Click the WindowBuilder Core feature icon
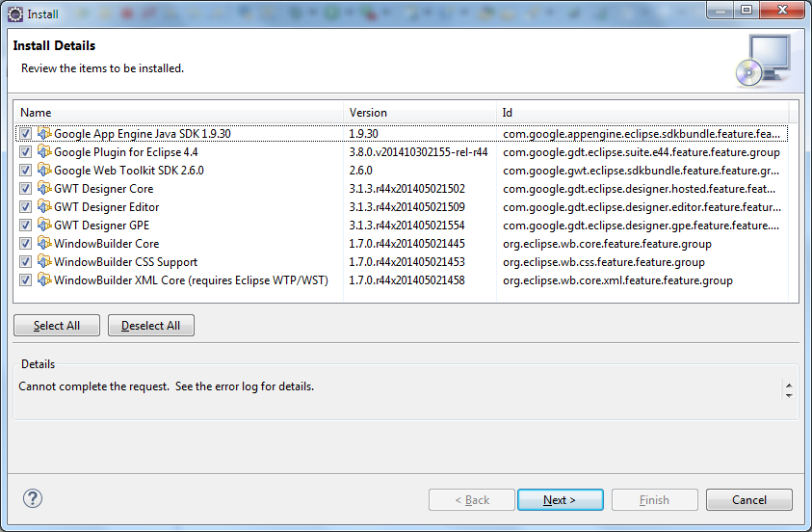The image size is (812, 532). click(x=44, y=243)
